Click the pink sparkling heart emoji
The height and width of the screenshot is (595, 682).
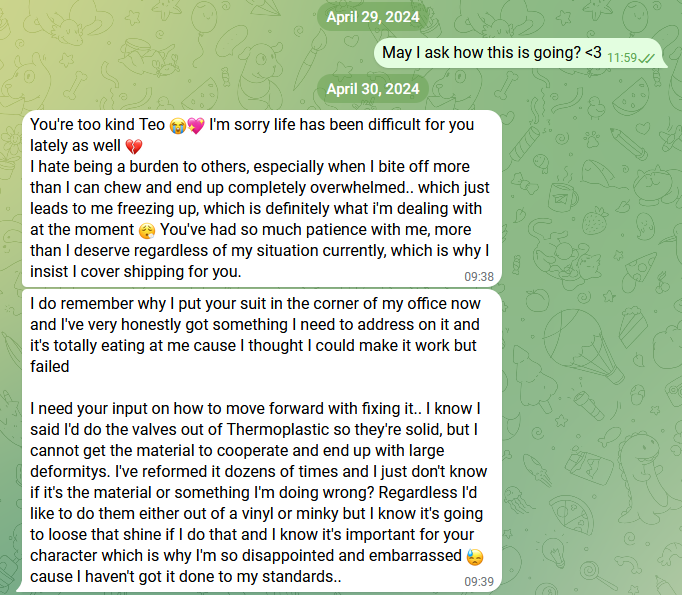[x=195, y=127]
